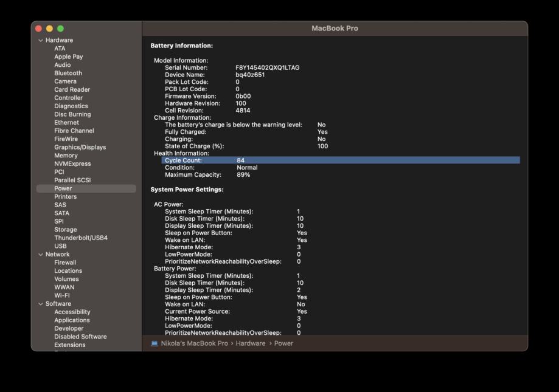Screen dimensions: 559x392
Task: Open PCI details
Action: pyautogui.click(x=59, y=172)
